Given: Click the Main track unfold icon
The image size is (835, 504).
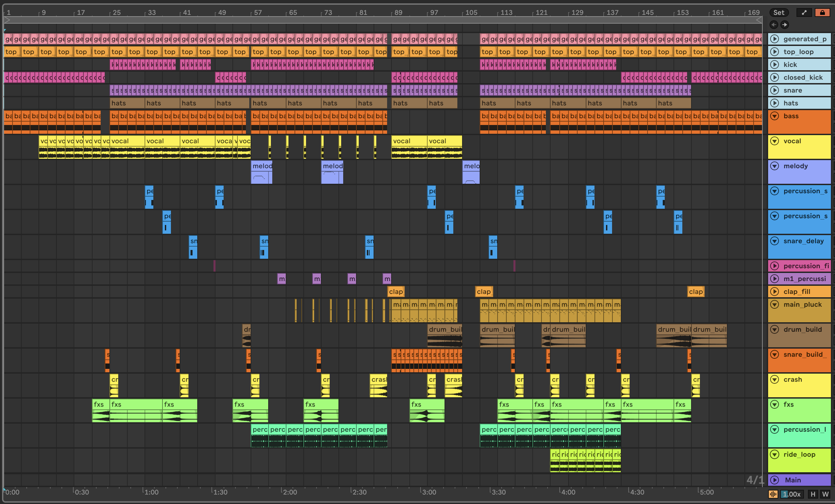Looking at the screenshot, I should (x=774, y=480).
